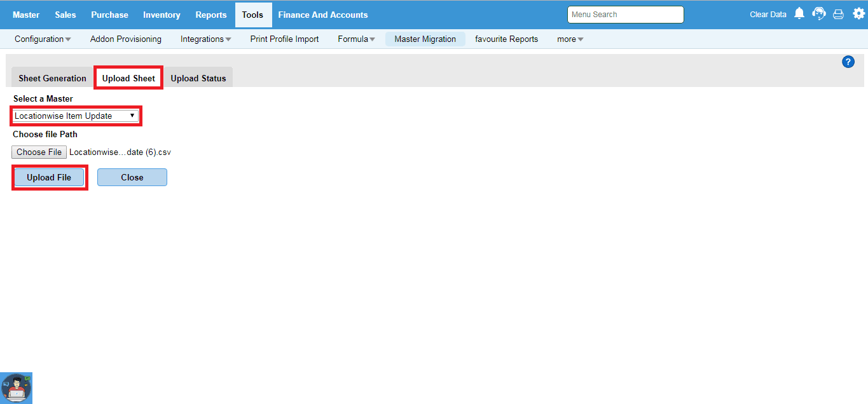Open Print Profile Import
The image size is (868, 404).
pyautogui.click(x=285, y=39)
